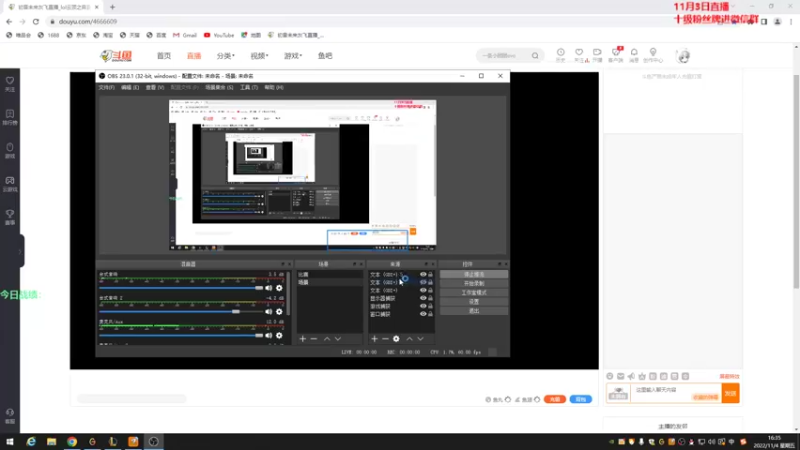800x450 pixels.
Task: Hide the 显示器捕获 source with eye icon
Action: coord(423,298)
